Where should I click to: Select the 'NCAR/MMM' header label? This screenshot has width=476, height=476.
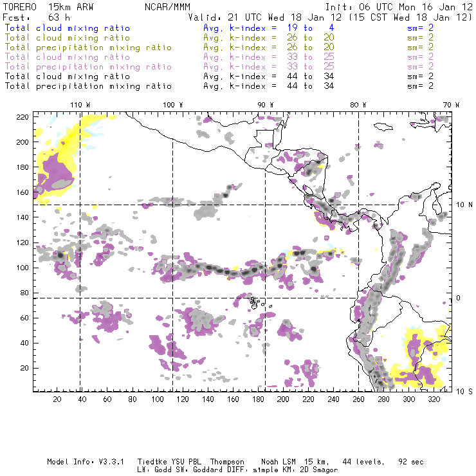click(x=168, y=7)
